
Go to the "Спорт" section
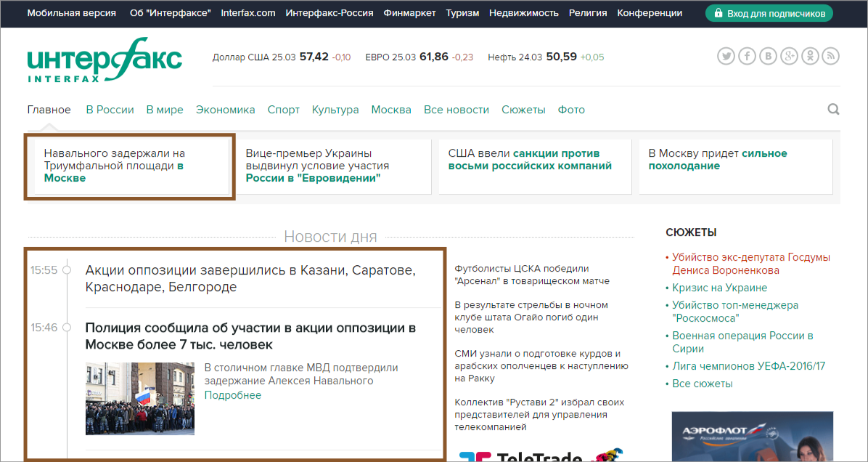pos(283,110)
